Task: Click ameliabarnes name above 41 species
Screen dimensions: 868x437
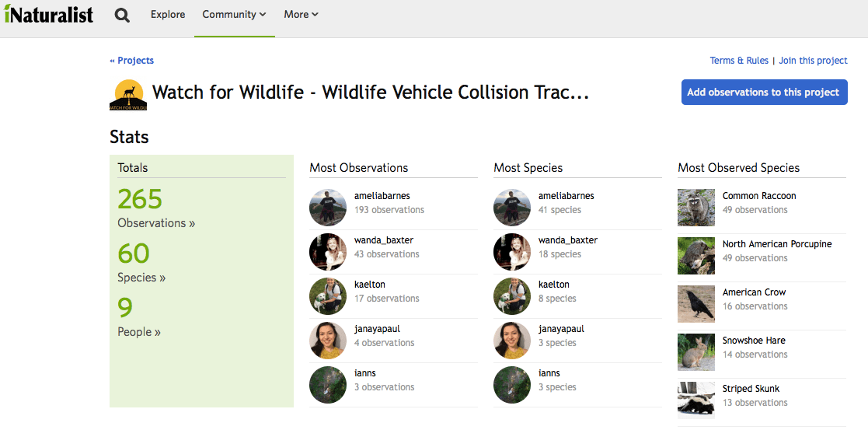Action: (x=566, y=195)
